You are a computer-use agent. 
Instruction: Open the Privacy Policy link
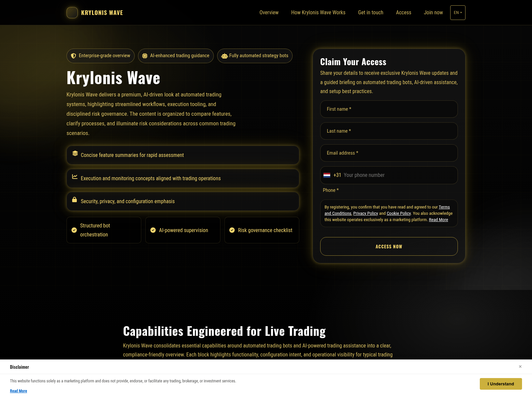[365, 213]
